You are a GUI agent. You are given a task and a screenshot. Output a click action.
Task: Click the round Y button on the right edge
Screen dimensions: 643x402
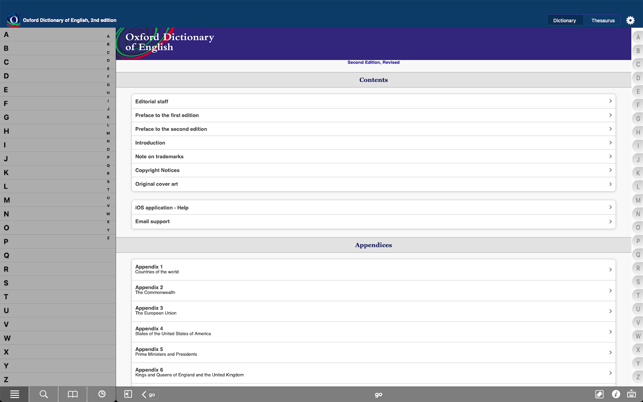[x=638, y=363]
